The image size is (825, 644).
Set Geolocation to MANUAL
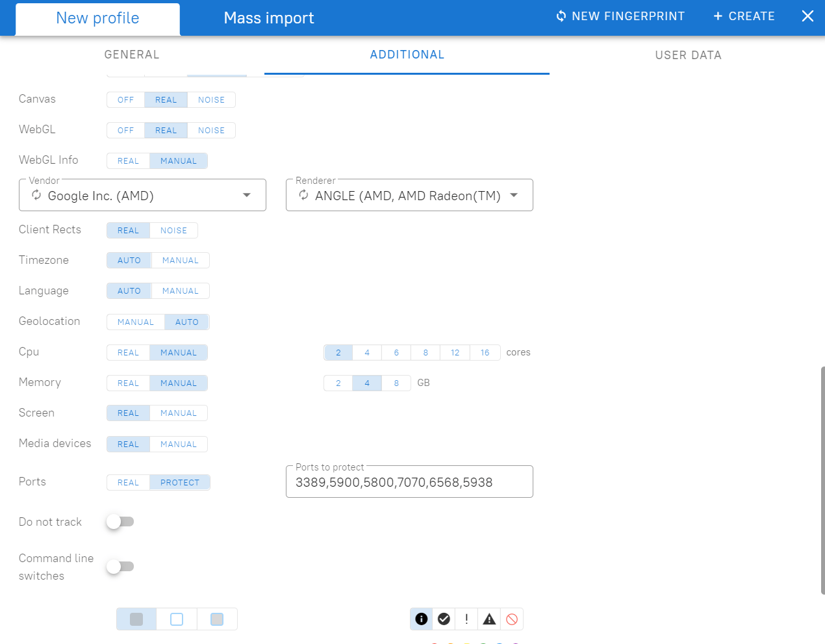tap(135, 322)
